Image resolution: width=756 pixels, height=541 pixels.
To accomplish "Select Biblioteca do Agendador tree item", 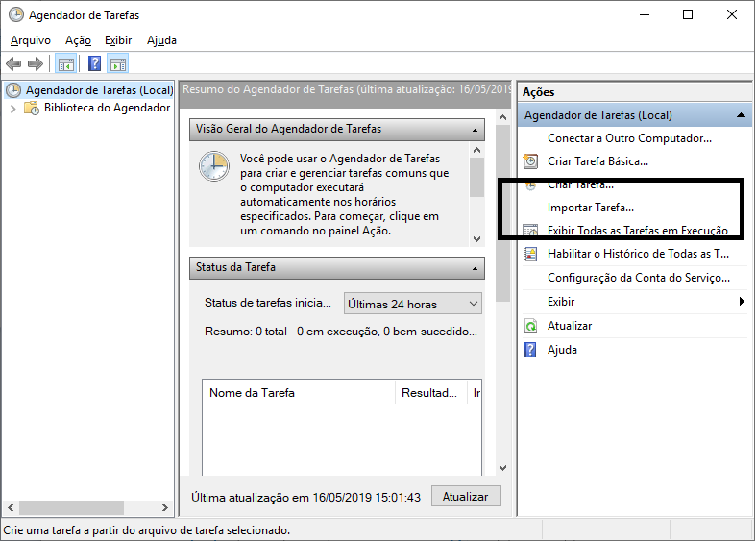I will tap(107, 108).
